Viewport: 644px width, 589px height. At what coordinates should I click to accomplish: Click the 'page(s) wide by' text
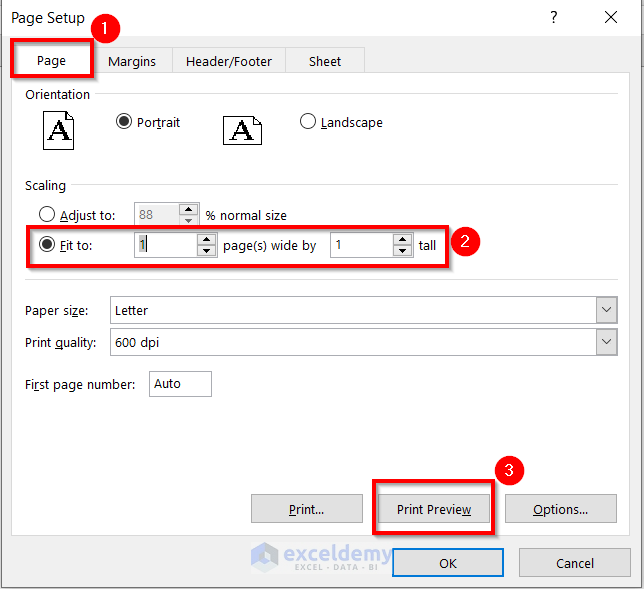tap(269, 245)
